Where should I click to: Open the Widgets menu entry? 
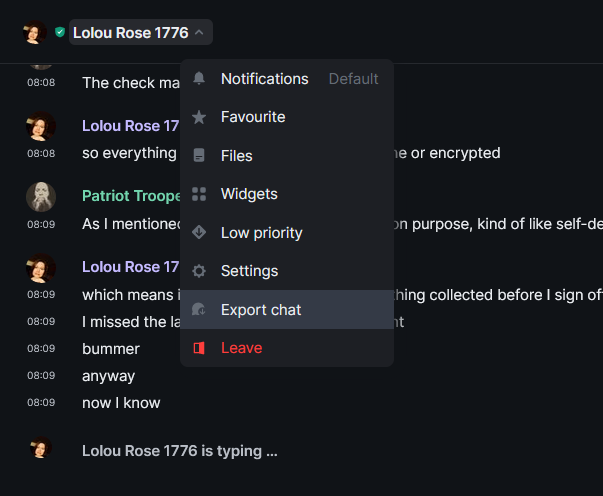[249, 194]
